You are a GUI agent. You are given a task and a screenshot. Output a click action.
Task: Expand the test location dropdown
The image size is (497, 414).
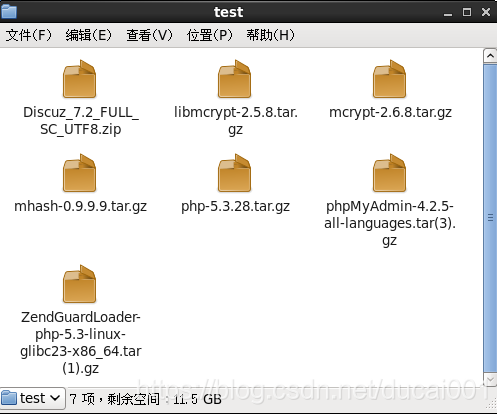pos(32,398)
